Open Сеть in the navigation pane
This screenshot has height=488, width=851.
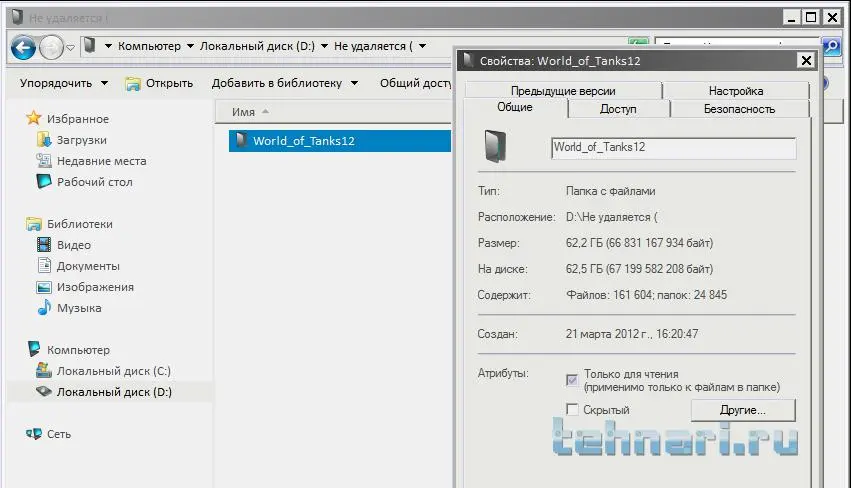pyautogui.click(x=59, y=434)
